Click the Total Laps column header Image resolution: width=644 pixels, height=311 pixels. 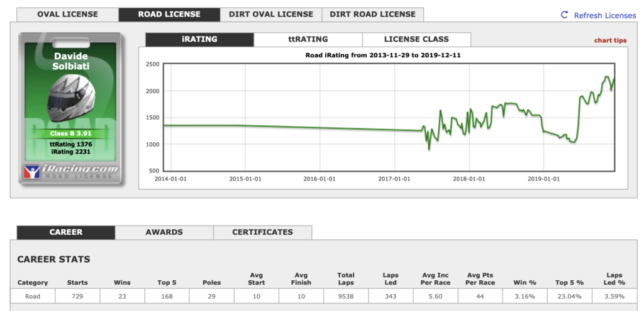[x=346, y=279]
